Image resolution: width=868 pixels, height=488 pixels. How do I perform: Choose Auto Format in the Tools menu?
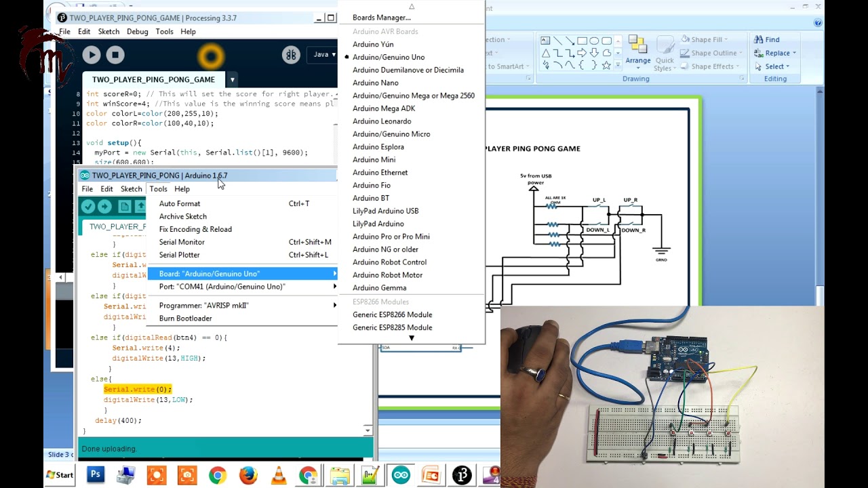pyautogui.click(x=242, y=203)
